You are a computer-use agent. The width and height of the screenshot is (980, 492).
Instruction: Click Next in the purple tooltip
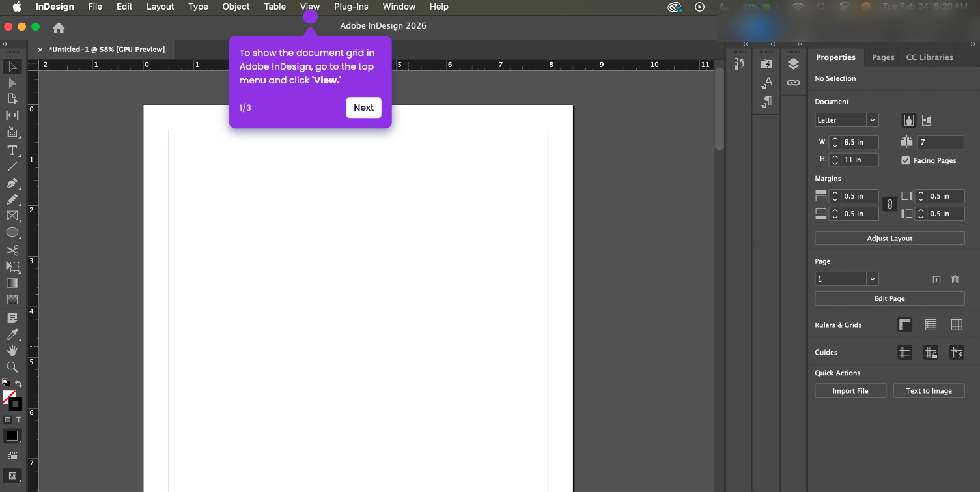coord(363,108)
